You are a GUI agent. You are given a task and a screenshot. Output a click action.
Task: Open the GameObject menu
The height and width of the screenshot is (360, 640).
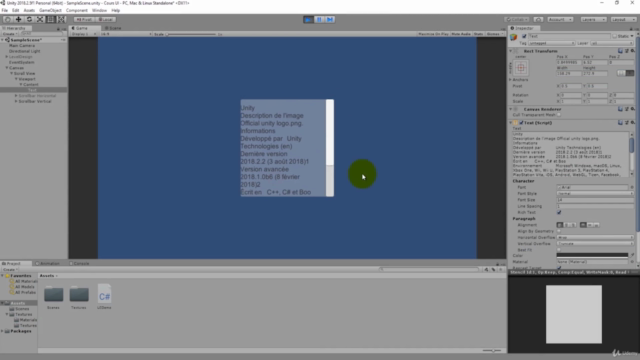pos(50,10)
